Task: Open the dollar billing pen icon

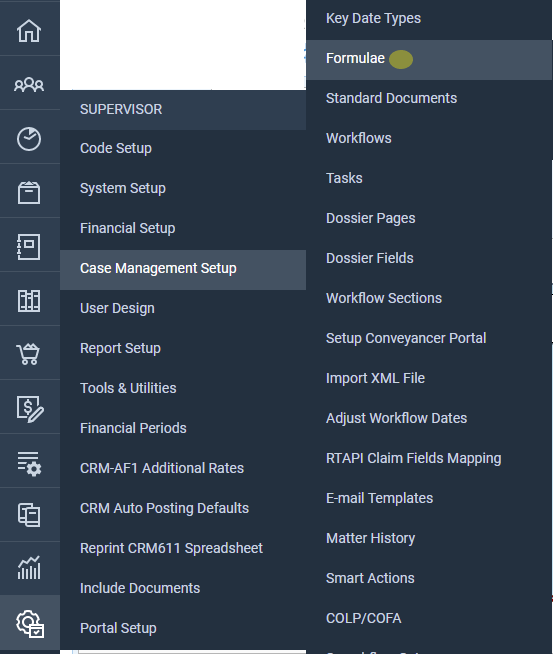Action: coord(30,409)
